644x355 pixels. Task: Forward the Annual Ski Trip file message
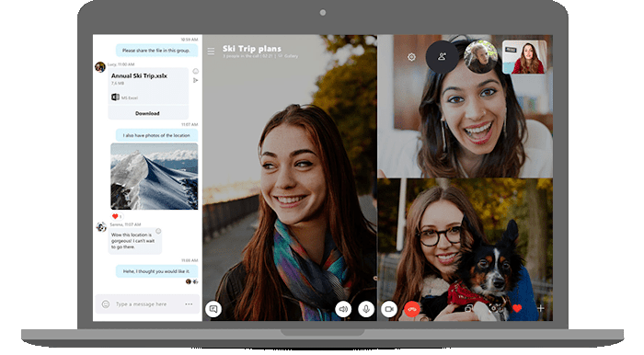[x=195, y=80]
